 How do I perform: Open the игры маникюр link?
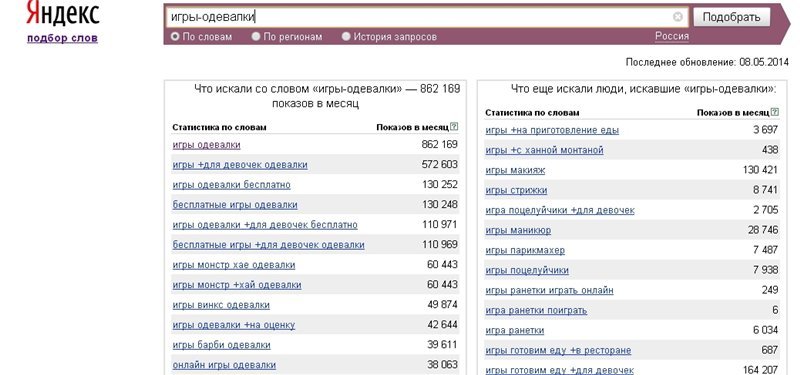tap(518, 231)
